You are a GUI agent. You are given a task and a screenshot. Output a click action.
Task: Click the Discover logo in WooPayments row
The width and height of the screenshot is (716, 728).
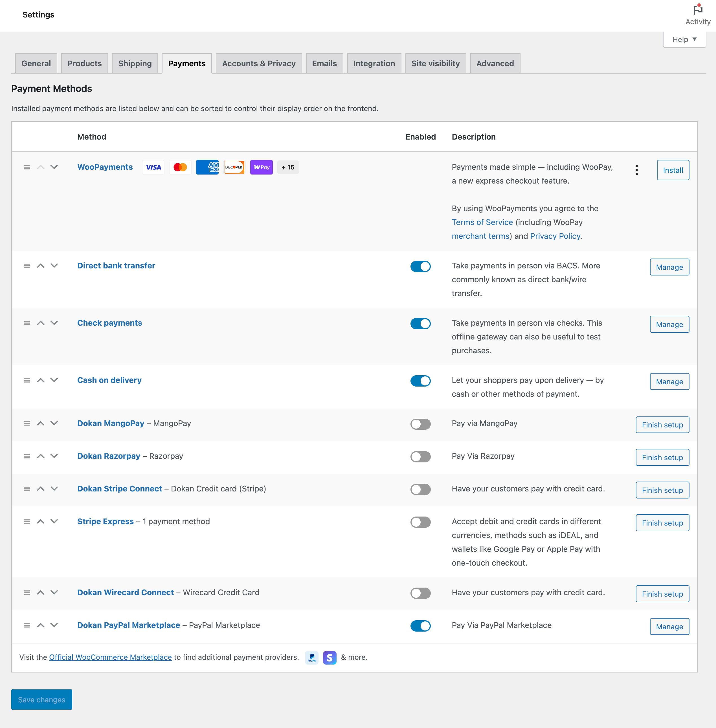tap(234, 167)
